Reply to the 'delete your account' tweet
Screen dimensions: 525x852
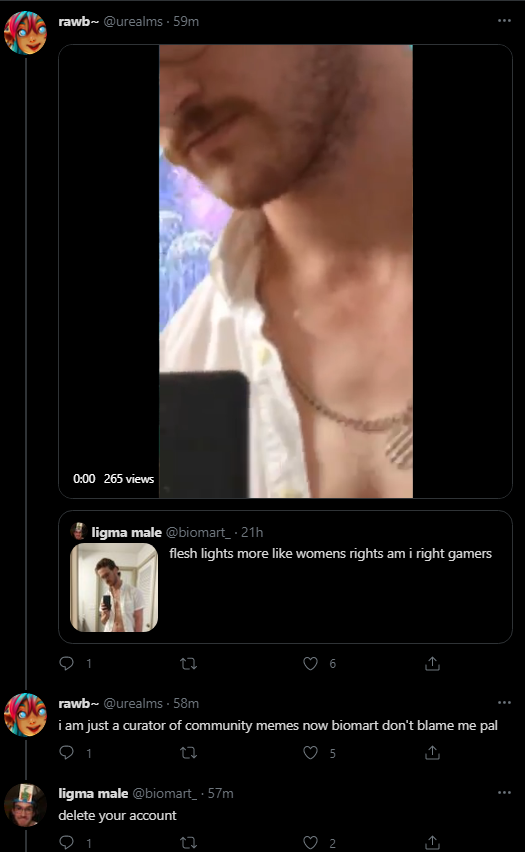pyautogui.click(x=66, y=843)
